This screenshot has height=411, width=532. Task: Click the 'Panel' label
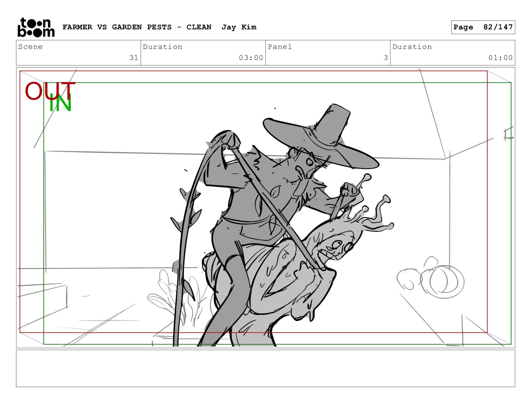click(280, 47)
